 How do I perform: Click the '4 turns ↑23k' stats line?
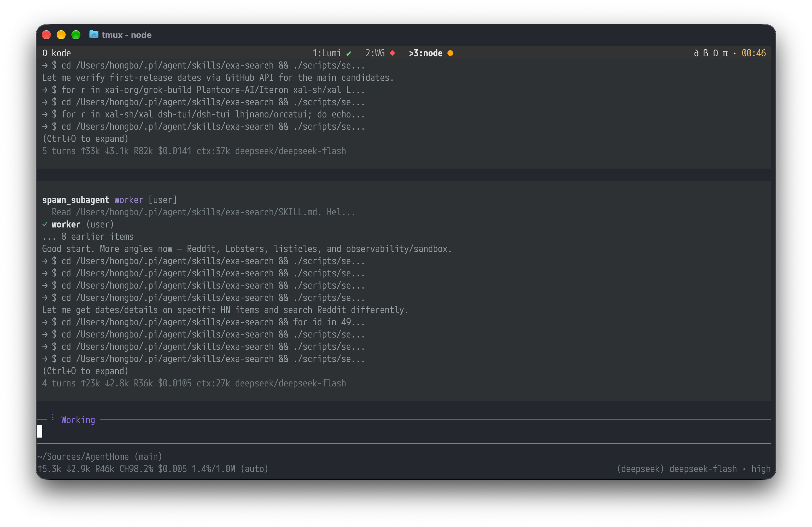(194, 384)
